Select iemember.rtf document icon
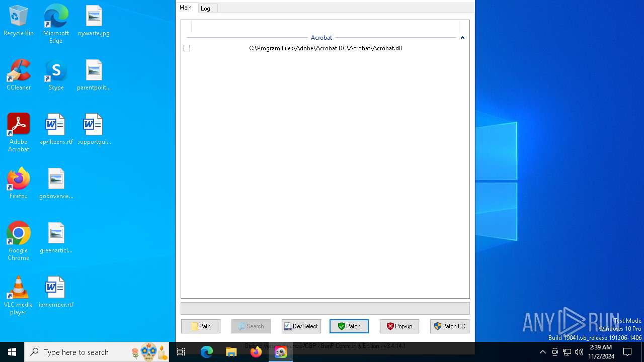Screen dimensions: 644x362 coord(56,293)
